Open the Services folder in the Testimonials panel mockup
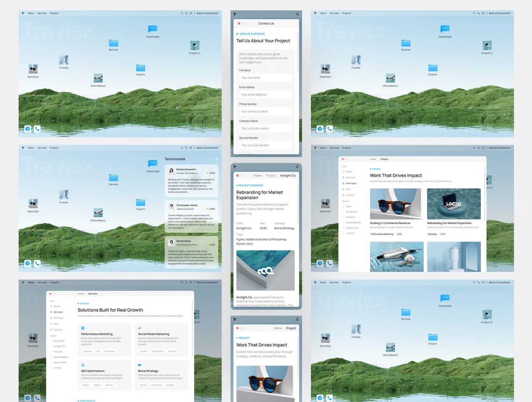This screenshot has width=532, height=402. [x=113, y=178]
